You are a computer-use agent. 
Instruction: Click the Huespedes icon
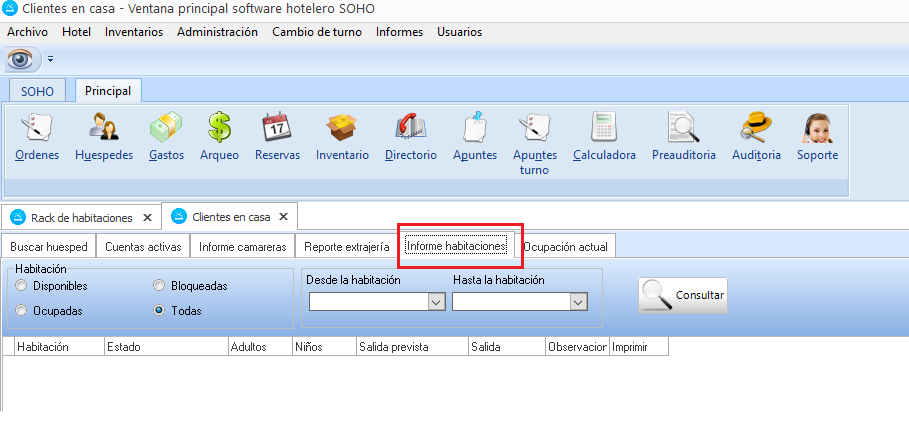point(104,128)
